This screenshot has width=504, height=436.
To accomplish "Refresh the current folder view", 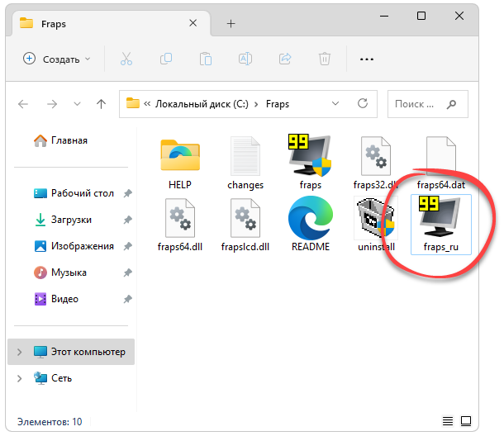I will [363, 103].
